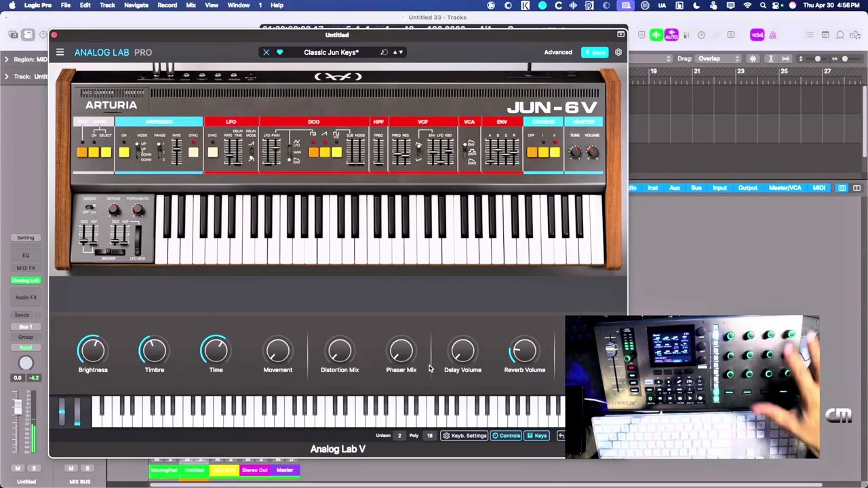Like the preset with the heart icon

click(x=279, y=52)
